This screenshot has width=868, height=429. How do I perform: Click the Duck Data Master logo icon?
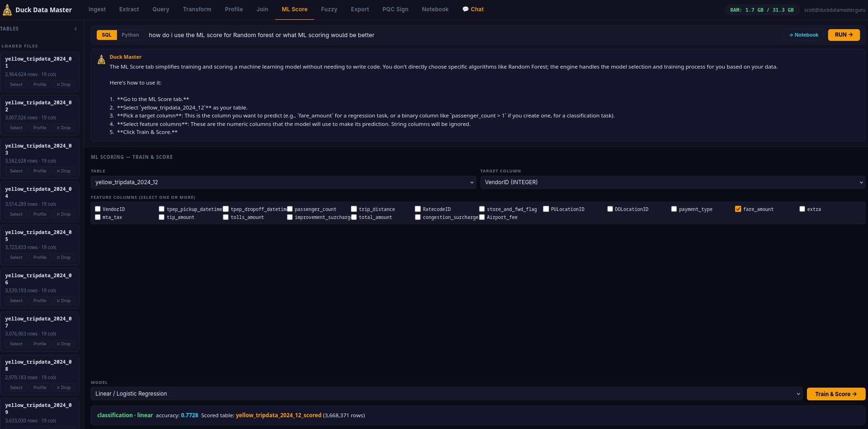coord(8,10)
